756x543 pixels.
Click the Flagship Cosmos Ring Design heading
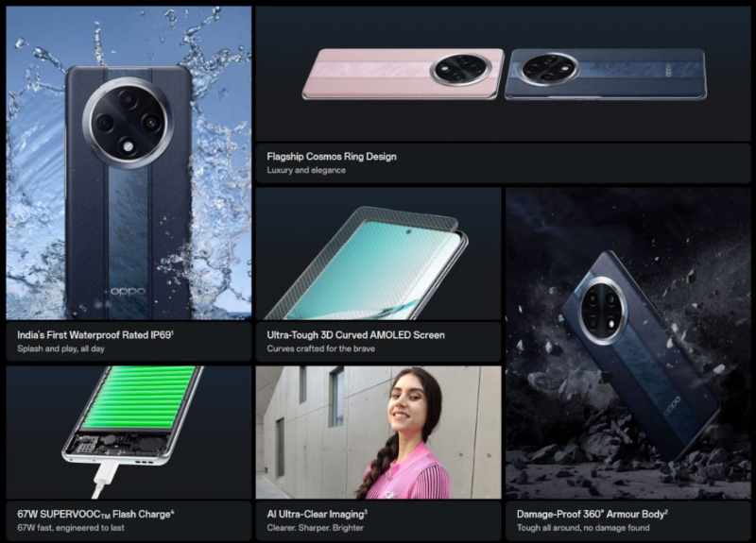332,157
